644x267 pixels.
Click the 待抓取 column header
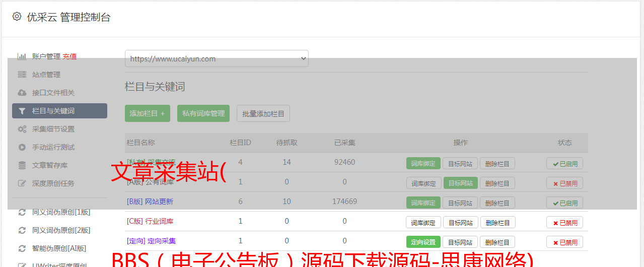(287, 143)
